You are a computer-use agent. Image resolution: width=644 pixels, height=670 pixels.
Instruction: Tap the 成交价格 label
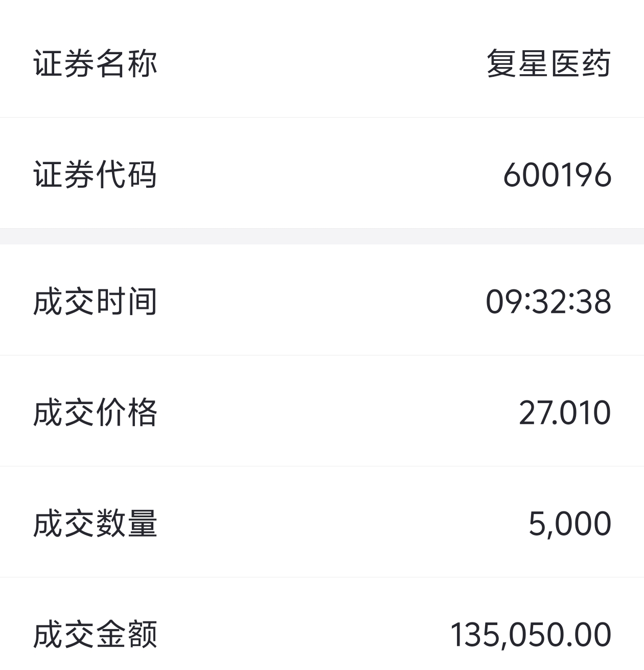[x=95, y=412]
